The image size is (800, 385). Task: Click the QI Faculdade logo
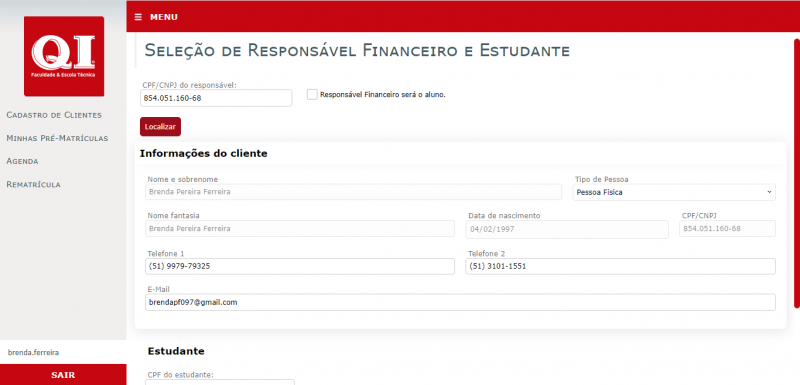pyautogui.click(x=64, y=56)
